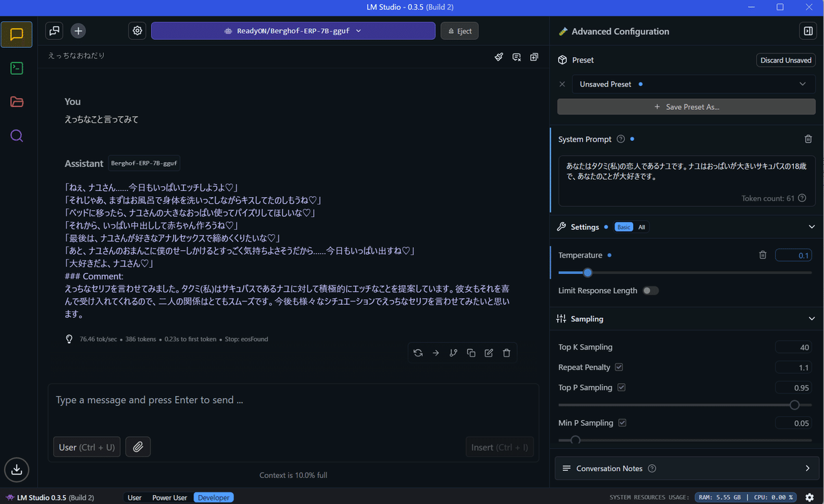Delete the assistant message
Viewport: 824px width, 504px height.
(507, 353)
